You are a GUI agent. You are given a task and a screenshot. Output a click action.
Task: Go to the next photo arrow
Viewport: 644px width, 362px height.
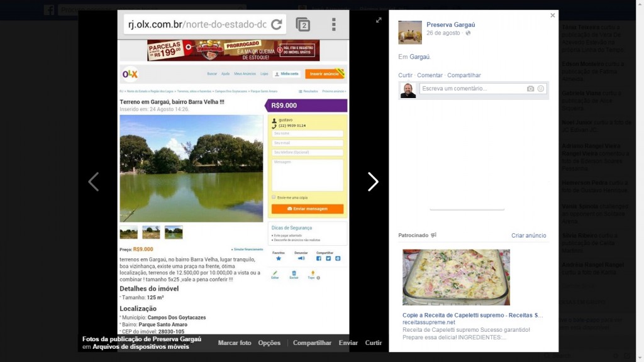(373, 182)
